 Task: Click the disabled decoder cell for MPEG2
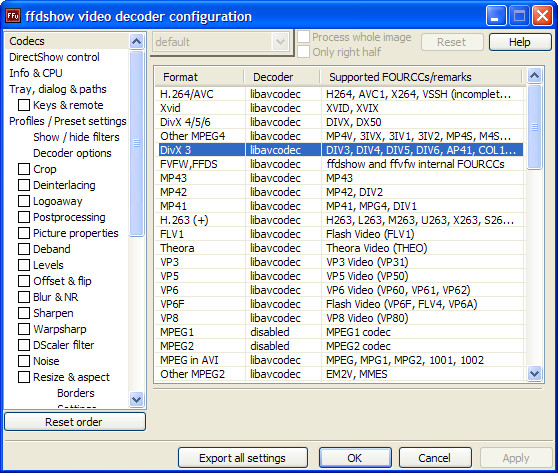point(283,346)
